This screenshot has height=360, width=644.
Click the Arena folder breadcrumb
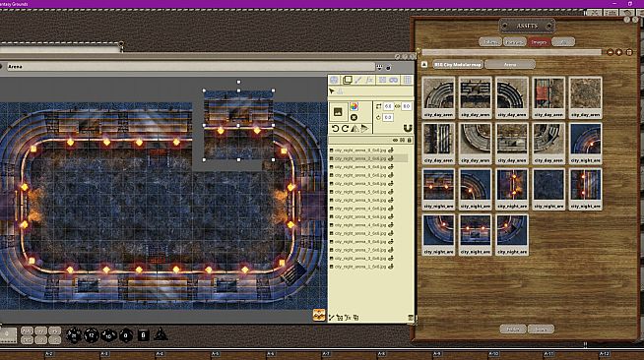click(x=510, y=64)
